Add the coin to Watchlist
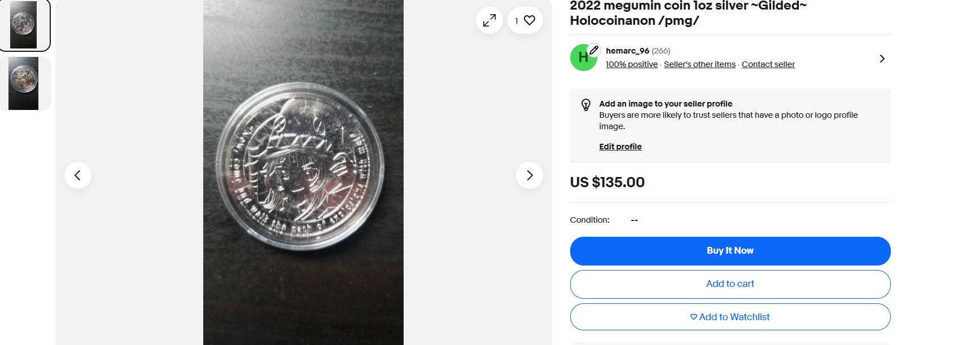The width and height of the screenshot is (980, 345). pyautogui.click(x=730, y=317)
